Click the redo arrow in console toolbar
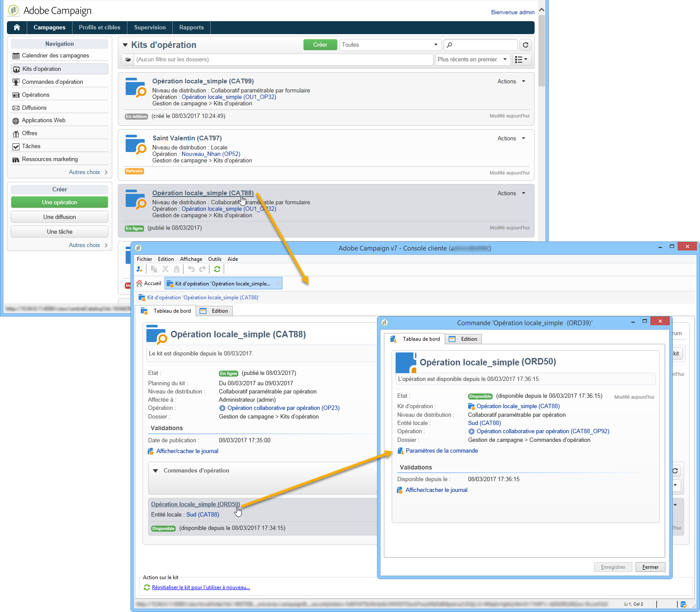Screen dimensions: 700x612 [203, 269]
